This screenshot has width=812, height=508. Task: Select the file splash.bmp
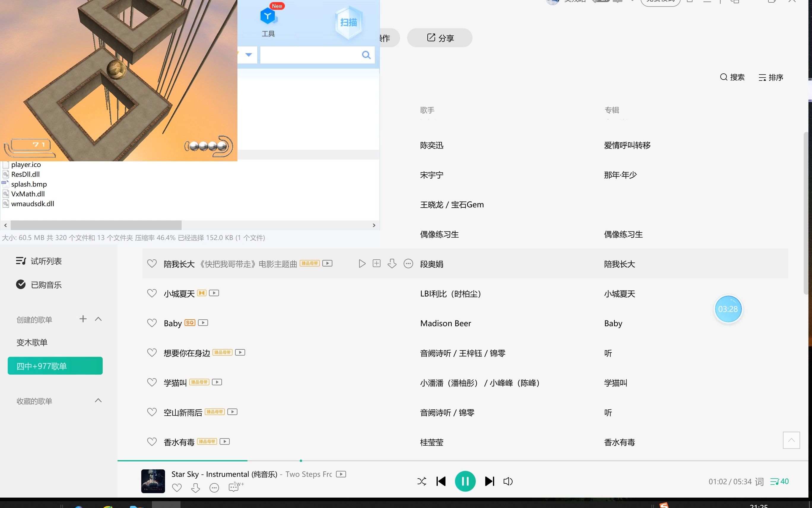click(29, 184)
